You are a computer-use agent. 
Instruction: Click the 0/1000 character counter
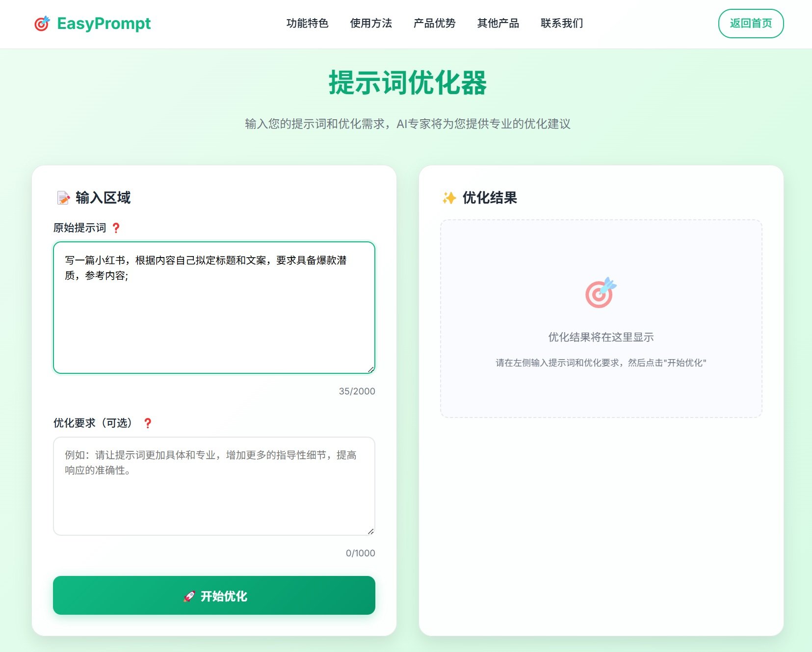[x=361, y=553]
